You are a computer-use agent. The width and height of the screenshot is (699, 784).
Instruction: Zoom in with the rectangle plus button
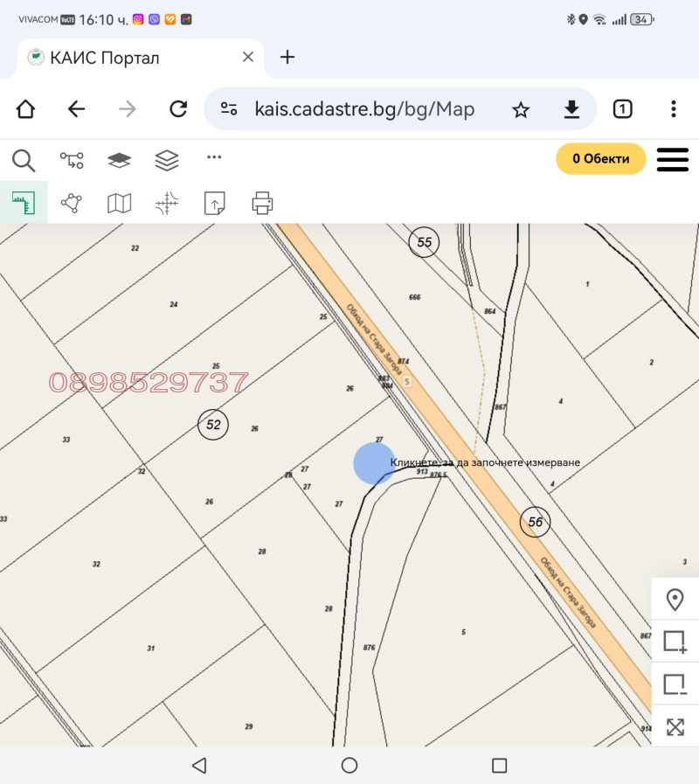coord(675,642)
